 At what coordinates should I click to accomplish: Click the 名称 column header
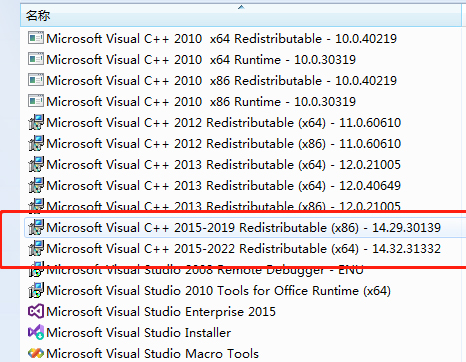coord(241,16)
